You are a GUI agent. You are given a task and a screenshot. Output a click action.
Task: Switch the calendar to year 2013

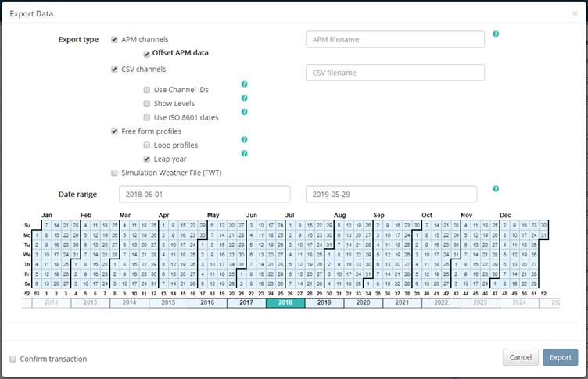click(x=91, y=303)
